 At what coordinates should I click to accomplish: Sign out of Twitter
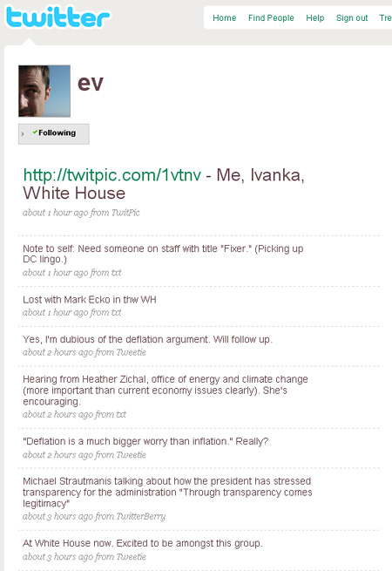(x=352, y=17)
